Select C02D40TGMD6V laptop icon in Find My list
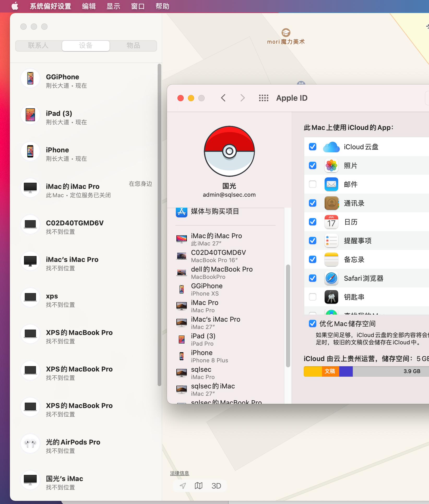The height and width of the screenshot is (504, 429). (x=30, y=224)
